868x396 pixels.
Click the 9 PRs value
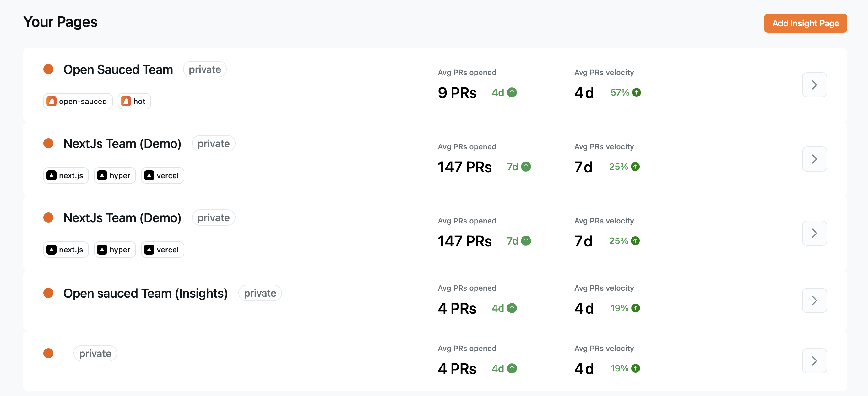pos(457,93)
